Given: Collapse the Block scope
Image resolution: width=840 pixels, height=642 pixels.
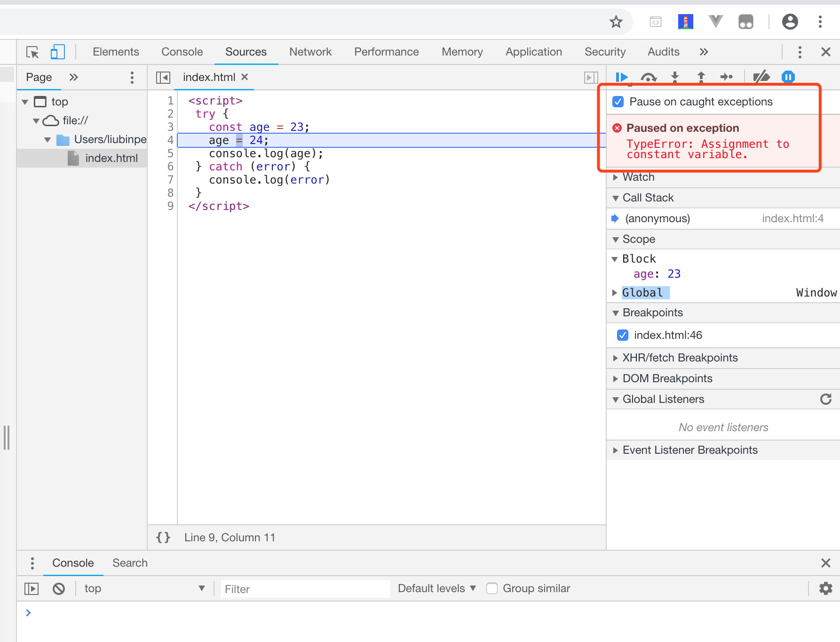Looking at the screenshot, I should pyautogui.click(x=615, y=259).
